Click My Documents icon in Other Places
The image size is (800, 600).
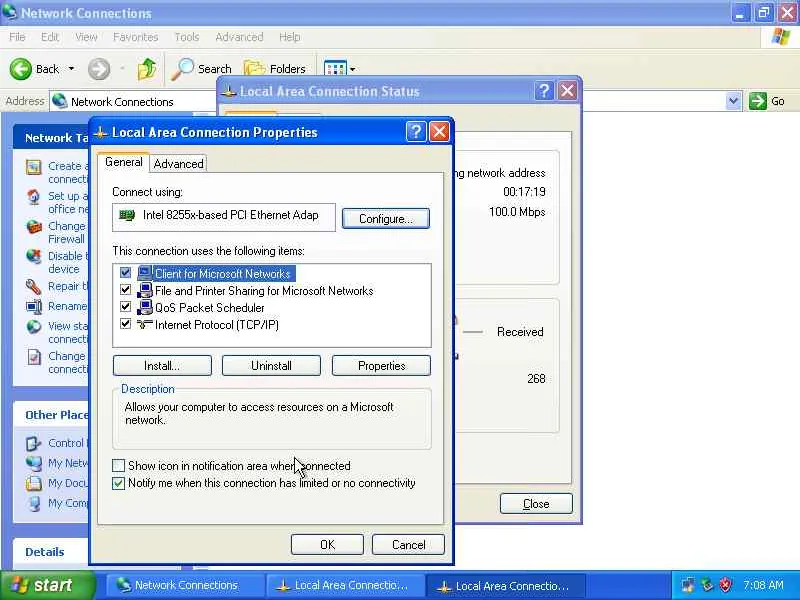tap(34, 483)
